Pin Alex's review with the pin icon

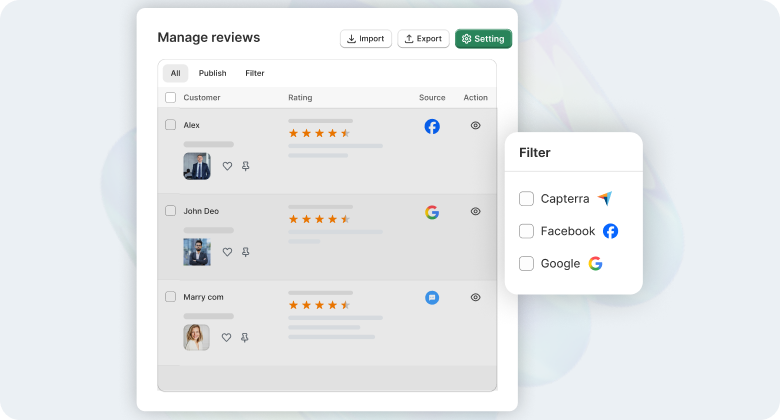[x=246, y=166]
